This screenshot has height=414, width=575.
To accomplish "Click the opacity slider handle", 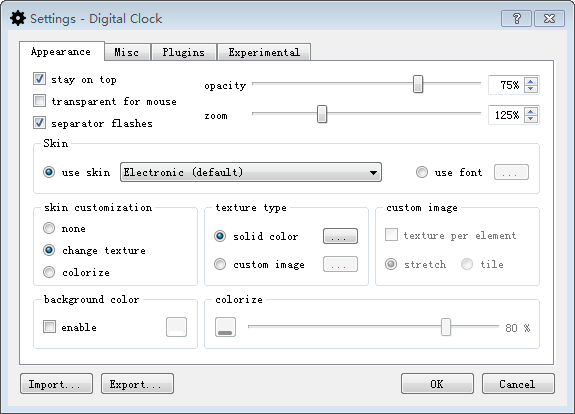I will [x=418, y=84].
